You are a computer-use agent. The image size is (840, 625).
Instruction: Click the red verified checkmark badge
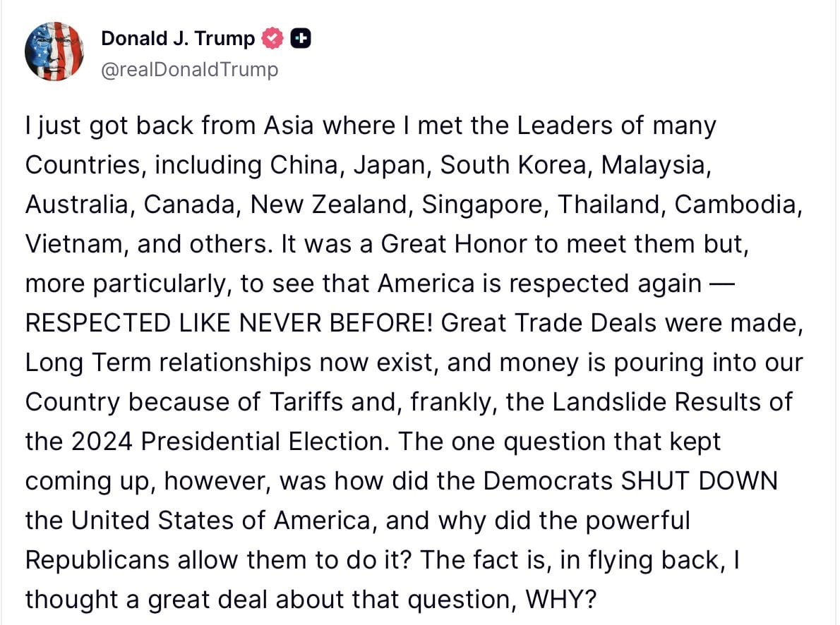(x=272, y=40)
